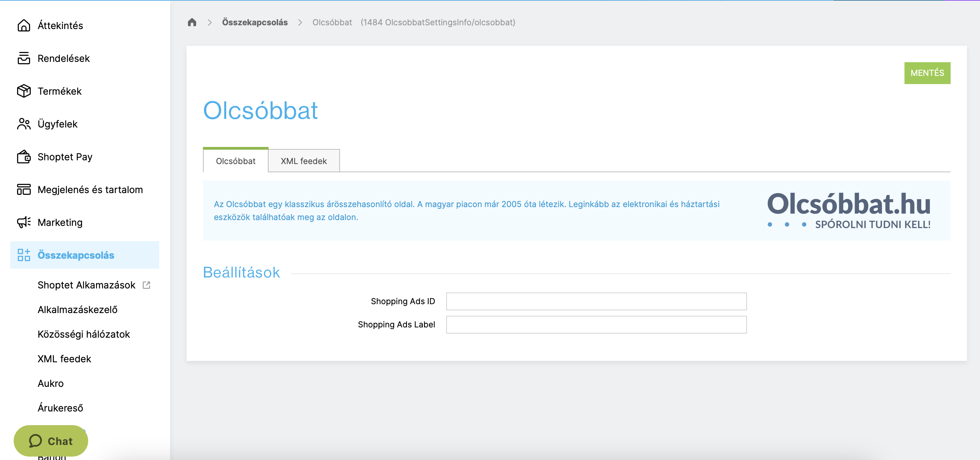Image resolution: width=980 pixels, height=460 pixels.
Task: Switch to the Olcsóbbat tab
Action: (235, 161)
